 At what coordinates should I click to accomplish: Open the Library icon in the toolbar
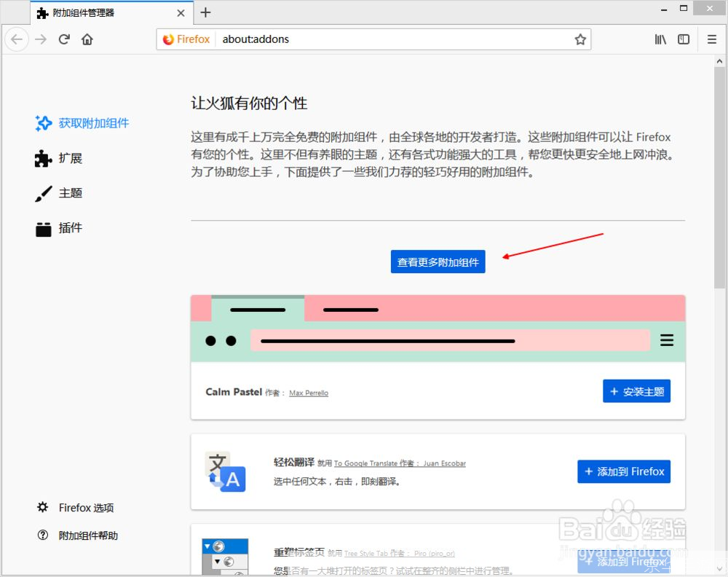(x=660, y=39)
